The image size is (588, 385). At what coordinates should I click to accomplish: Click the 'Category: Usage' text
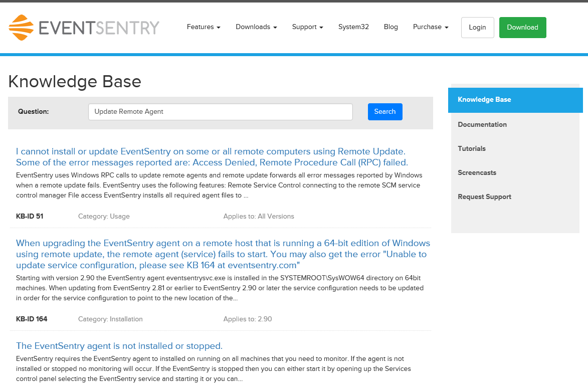pyautogui.click(x=104, y=216)
